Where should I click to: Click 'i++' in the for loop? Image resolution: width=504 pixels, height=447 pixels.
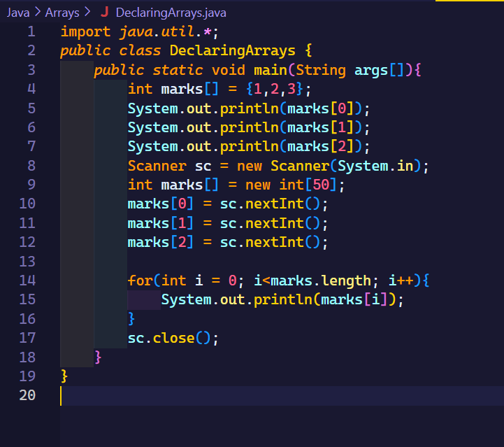401,281
